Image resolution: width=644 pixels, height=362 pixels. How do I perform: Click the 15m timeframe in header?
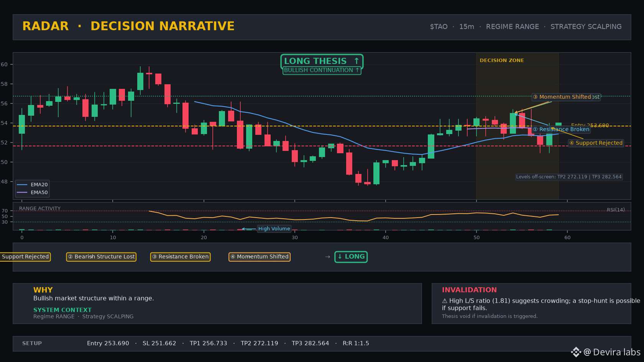pyautogui.click(x=467, y=27)
